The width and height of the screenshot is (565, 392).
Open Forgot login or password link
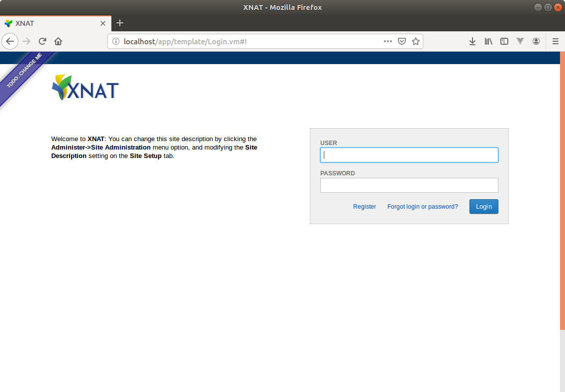click(422, 207)
